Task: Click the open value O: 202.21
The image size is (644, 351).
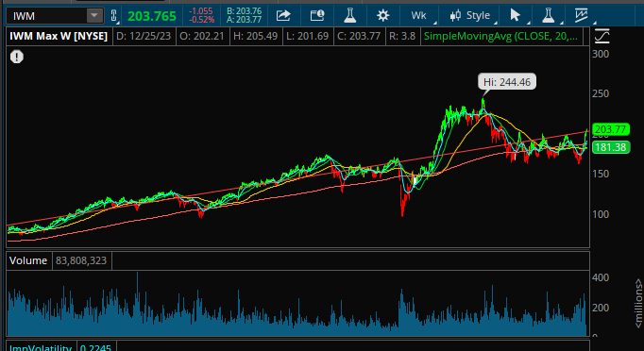Action: (x=202, y=36)
